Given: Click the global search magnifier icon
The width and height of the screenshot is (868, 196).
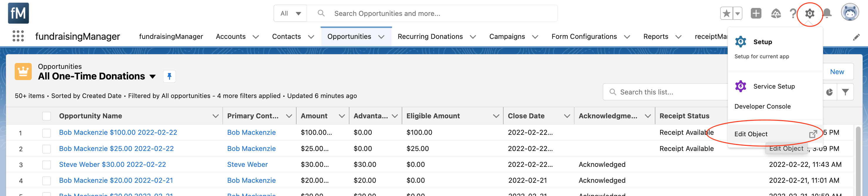Looking at the screenshot, I should pos(321,13).
